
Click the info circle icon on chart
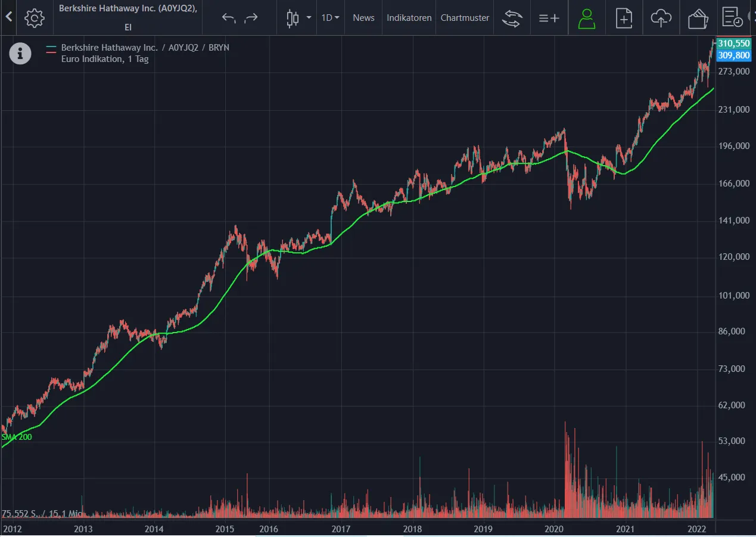tap(20, 54)
